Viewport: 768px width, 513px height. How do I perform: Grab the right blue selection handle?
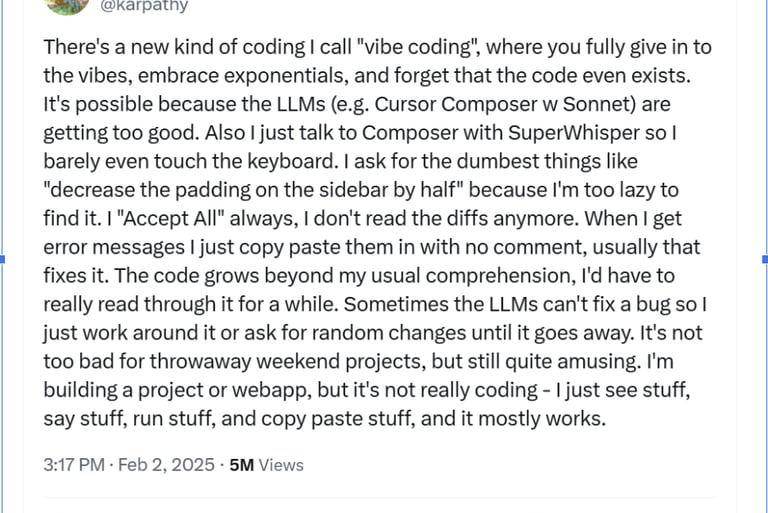coord(765,259)
